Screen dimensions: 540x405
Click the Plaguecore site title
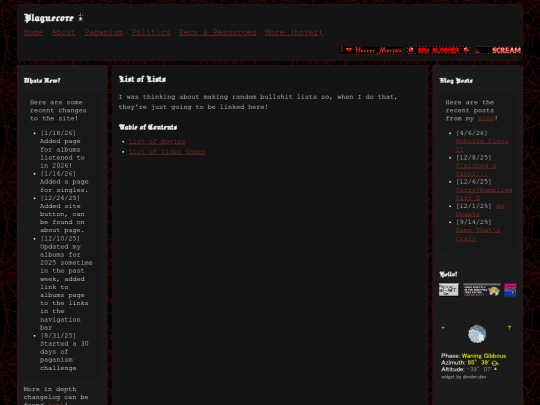(49, 18)
